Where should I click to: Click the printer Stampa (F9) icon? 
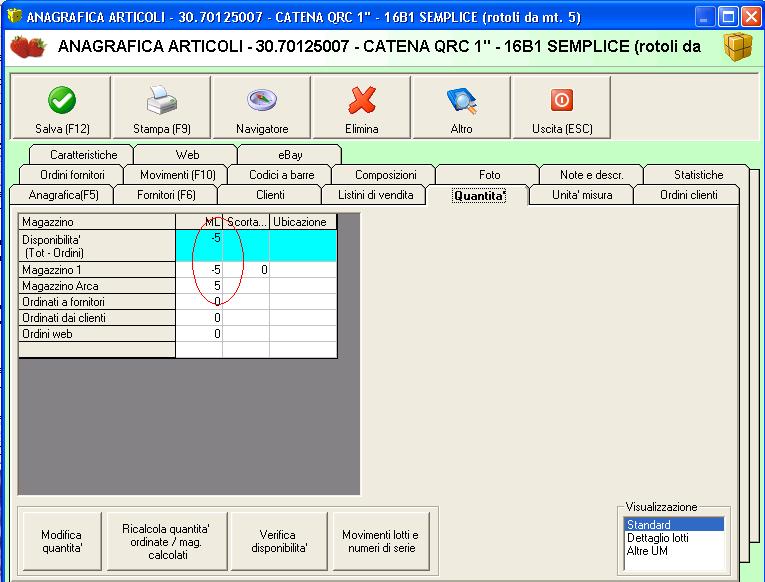[x=162, y=100]
